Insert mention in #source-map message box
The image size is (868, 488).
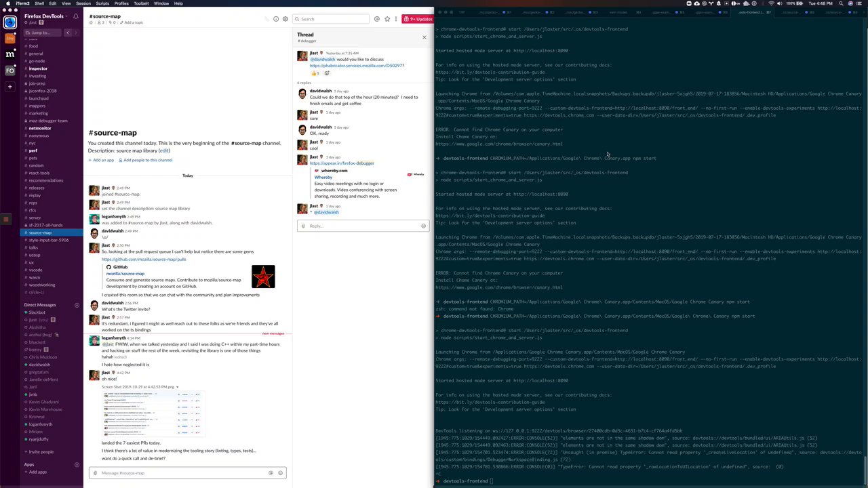[x=271, y=473]
